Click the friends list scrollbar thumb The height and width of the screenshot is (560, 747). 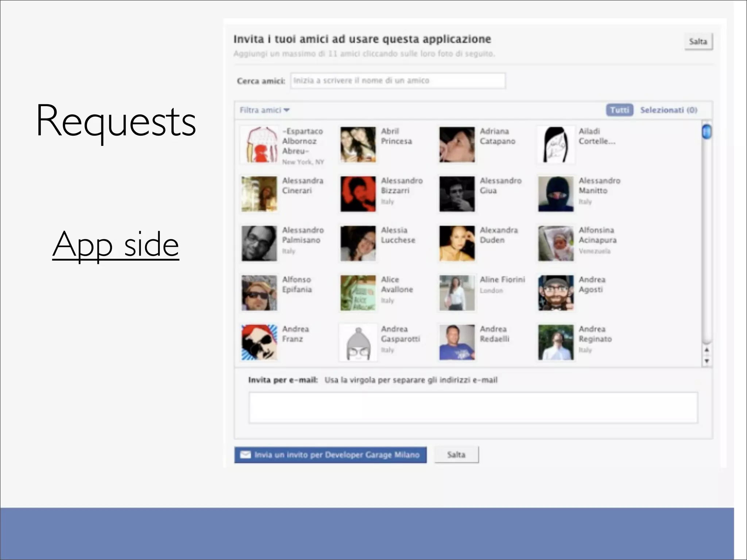[707, 132]
